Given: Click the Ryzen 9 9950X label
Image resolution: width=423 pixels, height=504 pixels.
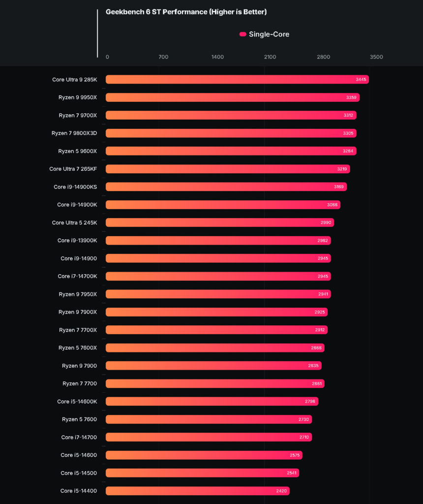Looking at the screenshot, I should 77,97.
